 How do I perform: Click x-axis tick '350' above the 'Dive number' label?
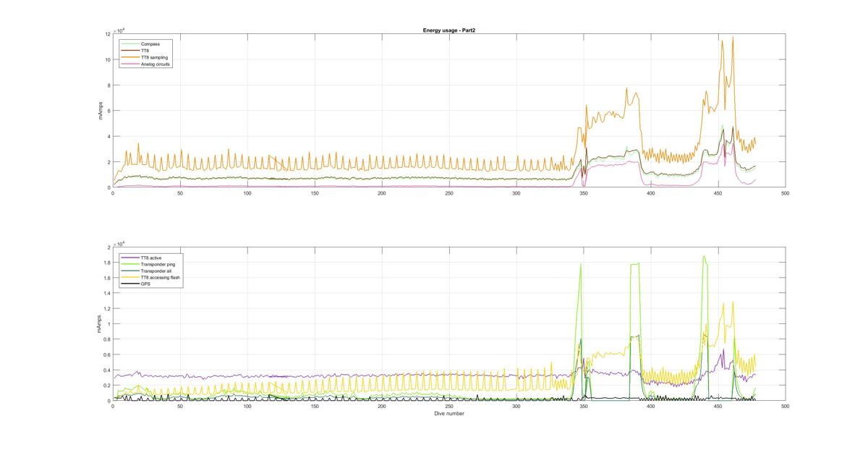[583, 407]
